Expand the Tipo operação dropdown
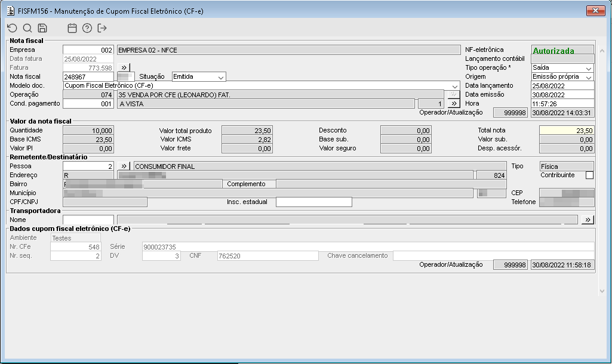Image resolution: width=612 pixels, height=364 pixels. click(x=589, y=68)
